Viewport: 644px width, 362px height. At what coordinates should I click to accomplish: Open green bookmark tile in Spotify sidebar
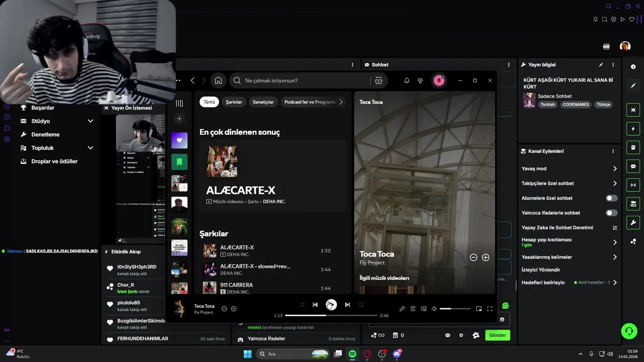pyautogui.click(x=179, y=162)
